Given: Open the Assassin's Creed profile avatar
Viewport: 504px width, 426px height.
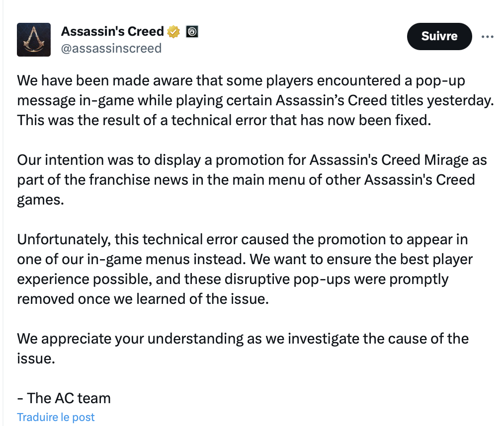Looking at the screenshot, I should click(x=34, y=40).
